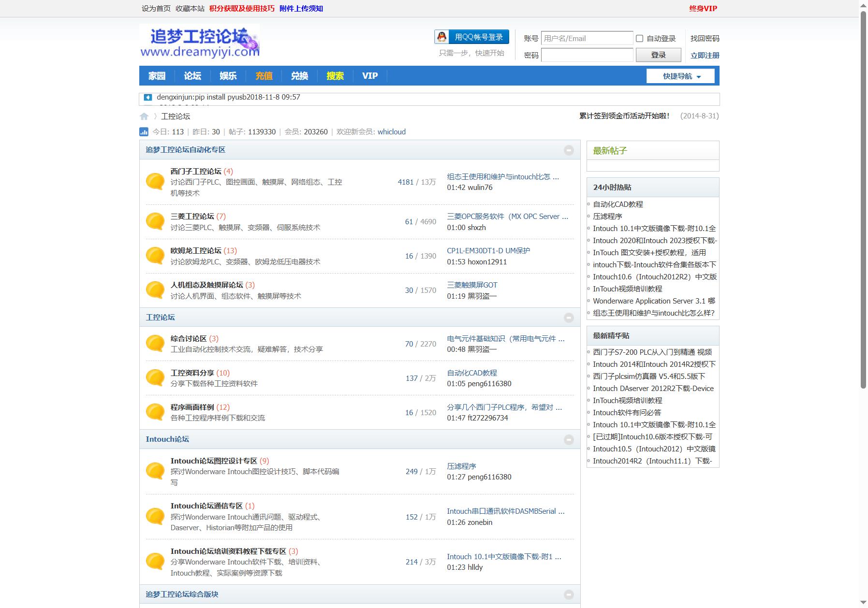
Task: Open Intouch软件有问必答 post
Action: coord(627,412)
